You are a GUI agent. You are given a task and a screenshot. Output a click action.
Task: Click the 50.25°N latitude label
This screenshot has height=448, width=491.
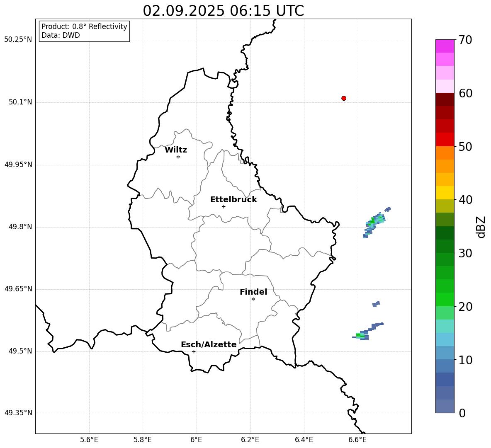[18, 40]
